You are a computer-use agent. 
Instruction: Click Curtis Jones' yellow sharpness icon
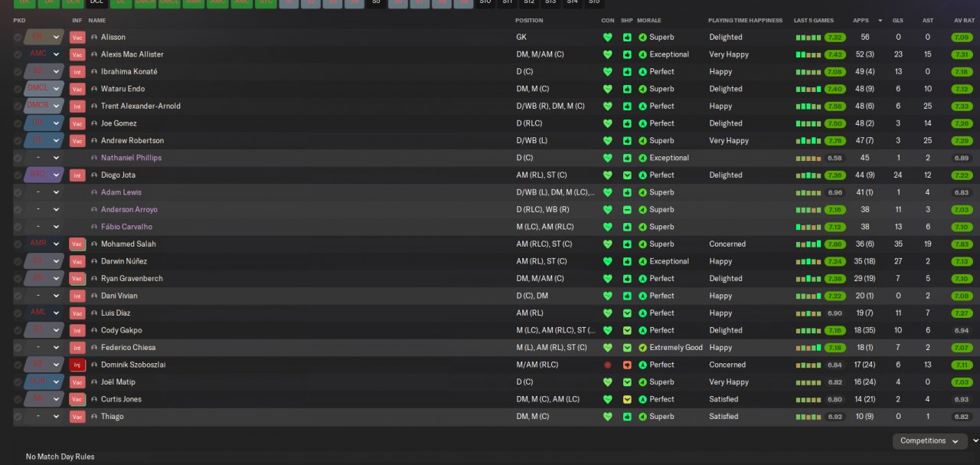point(627,399)
